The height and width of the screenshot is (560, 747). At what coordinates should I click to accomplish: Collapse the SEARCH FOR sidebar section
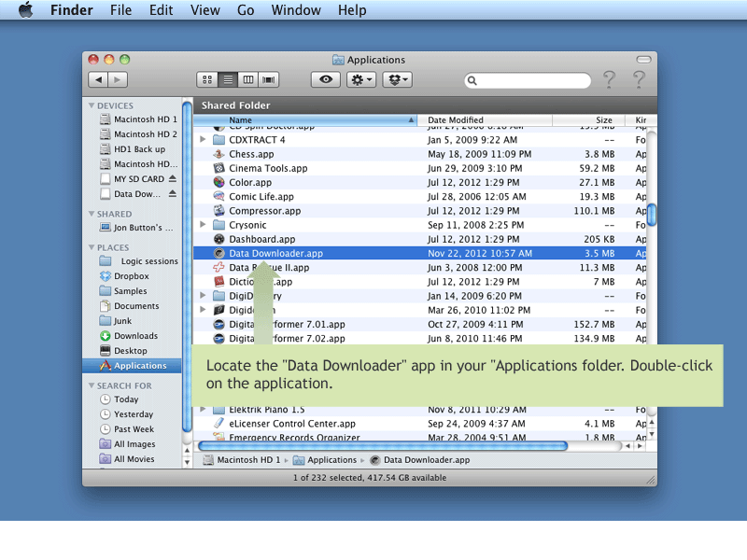pos(92,385)
